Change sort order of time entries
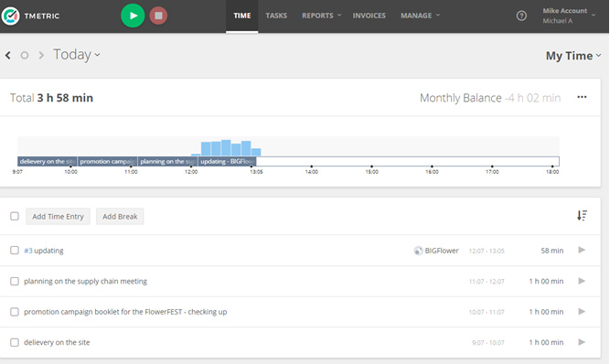 tap(582, 216)
